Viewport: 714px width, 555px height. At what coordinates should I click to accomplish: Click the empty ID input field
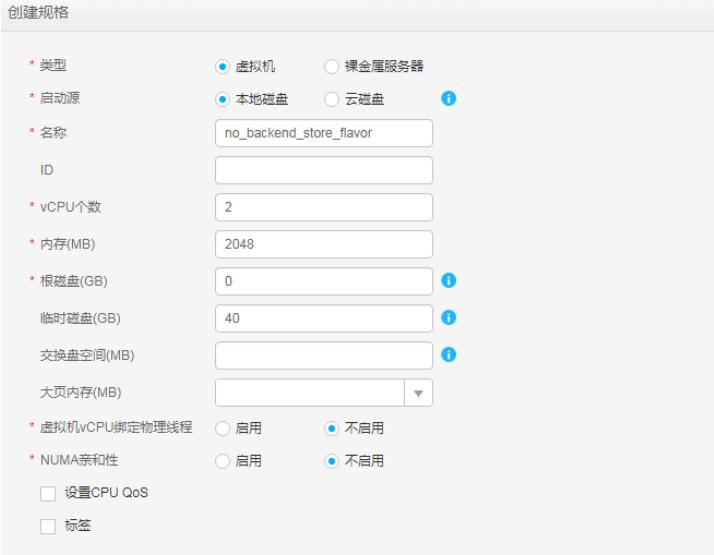tap(324, 170)
